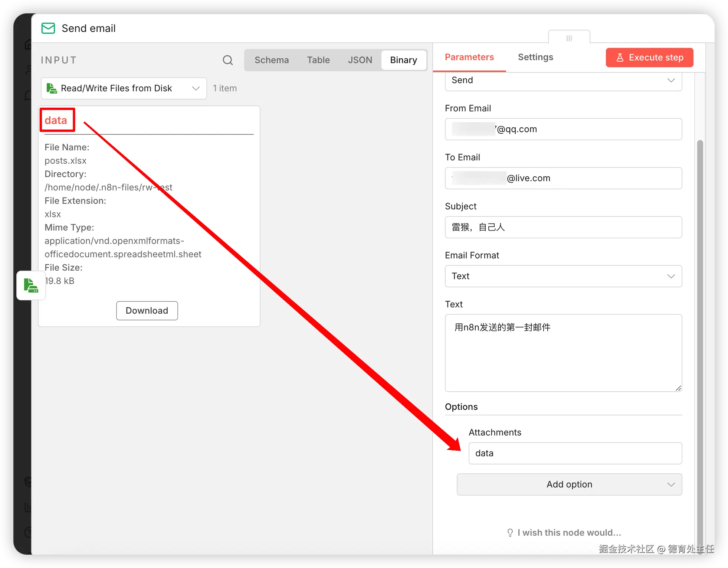Expand the Add option dropdown
The height and width of the screenshot is (568, 728).
(x=569, y=484)
